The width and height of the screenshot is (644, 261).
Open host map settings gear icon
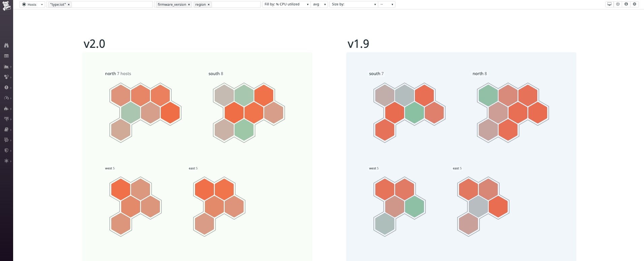point(635,4)
